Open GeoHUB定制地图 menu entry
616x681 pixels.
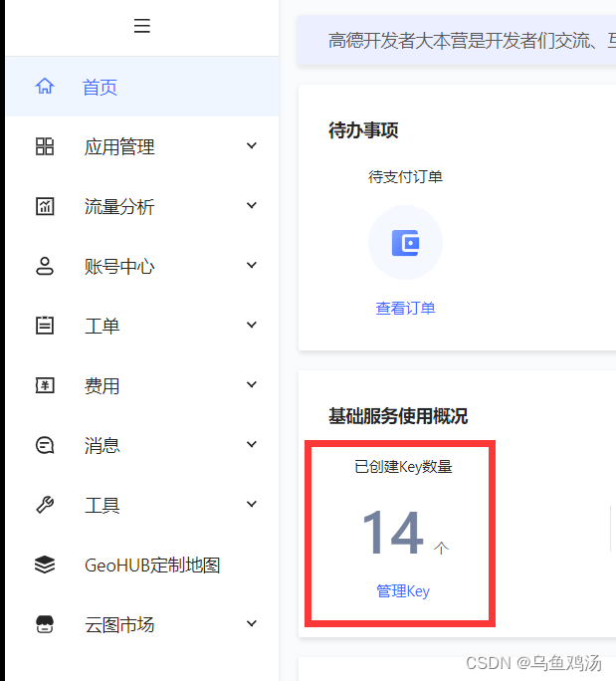click(x=152, y=566)
